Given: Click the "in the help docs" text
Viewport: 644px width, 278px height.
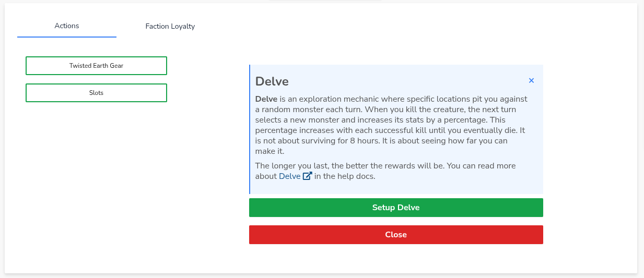Looking at the screenshot, I should point(345,176).
